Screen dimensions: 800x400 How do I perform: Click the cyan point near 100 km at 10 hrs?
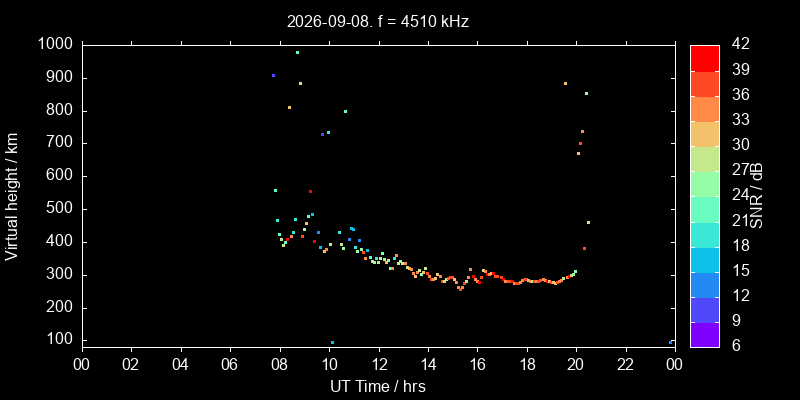333,343
